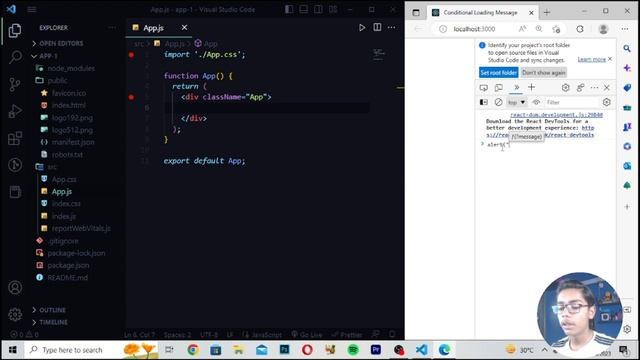Open App.css in the explorer
Viewport: 640px width, 360px height.
(64, 179)
